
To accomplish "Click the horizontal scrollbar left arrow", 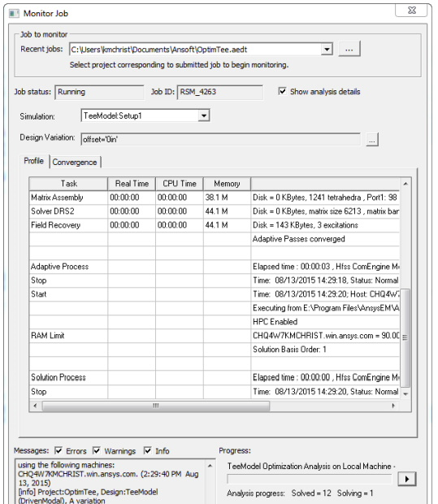I will coord(35,406).
